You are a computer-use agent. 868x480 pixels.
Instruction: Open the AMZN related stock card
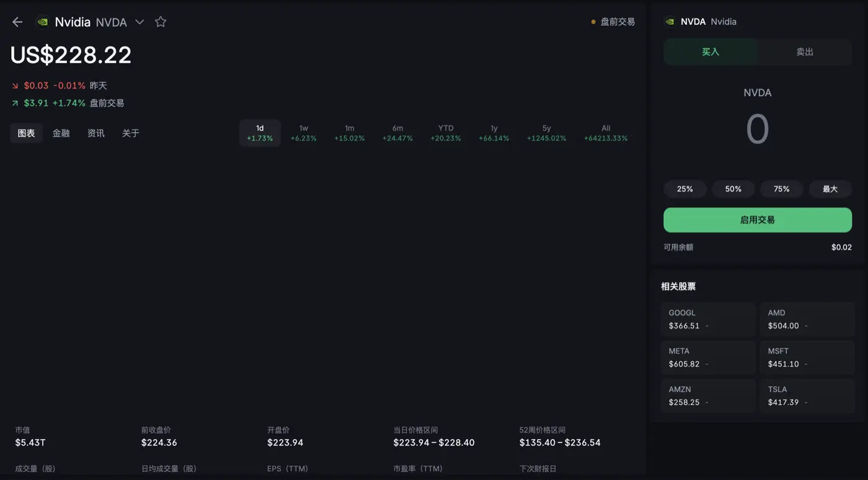click(x=708, y=396)
